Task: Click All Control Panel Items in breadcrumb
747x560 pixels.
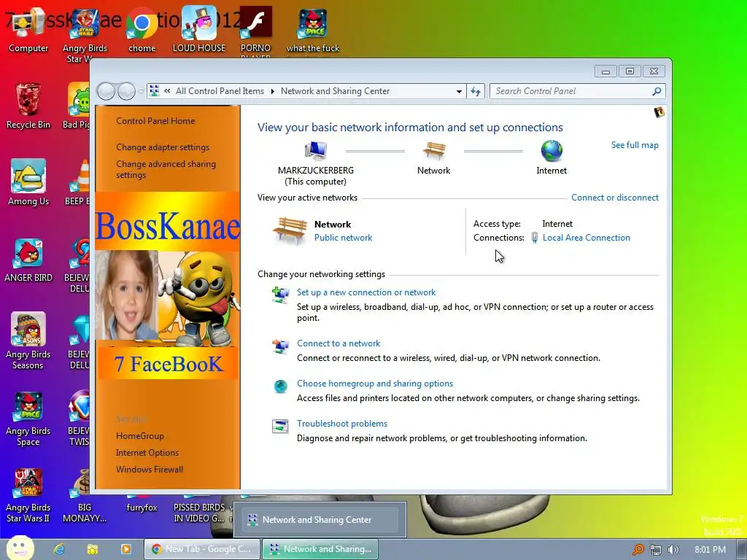Action: 220,91
